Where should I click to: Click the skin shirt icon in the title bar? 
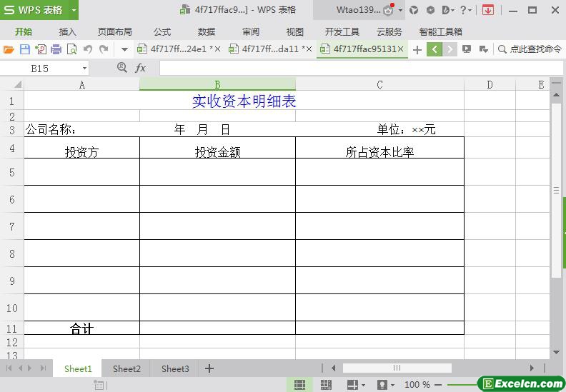pos(414,10)
